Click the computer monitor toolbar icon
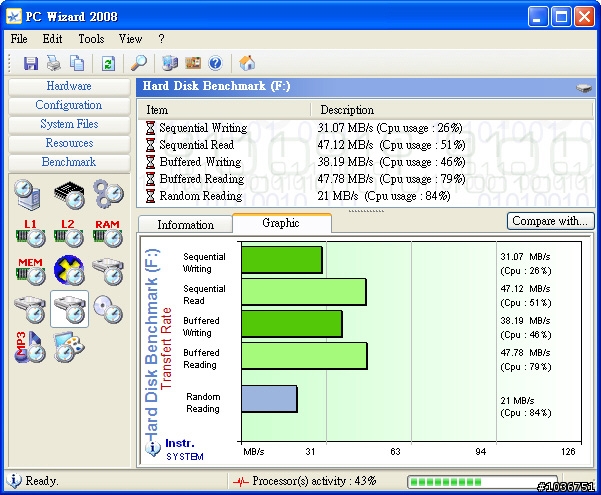Image resolution: width=601 pixels, height=495 pixels. point(170,63)
